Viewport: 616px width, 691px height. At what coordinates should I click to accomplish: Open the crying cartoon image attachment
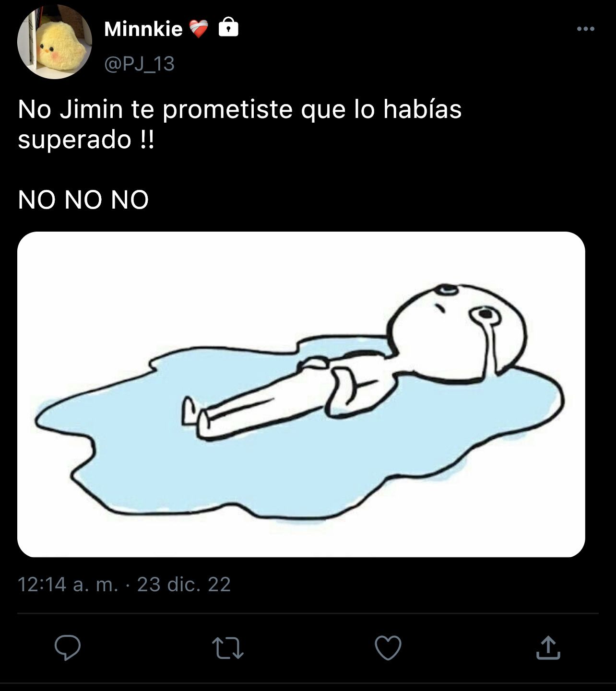coord(301,394)
